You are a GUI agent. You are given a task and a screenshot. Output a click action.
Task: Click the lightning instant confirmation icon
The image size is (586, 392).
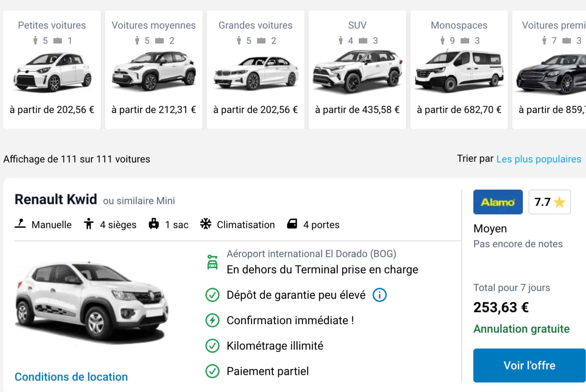212,320
